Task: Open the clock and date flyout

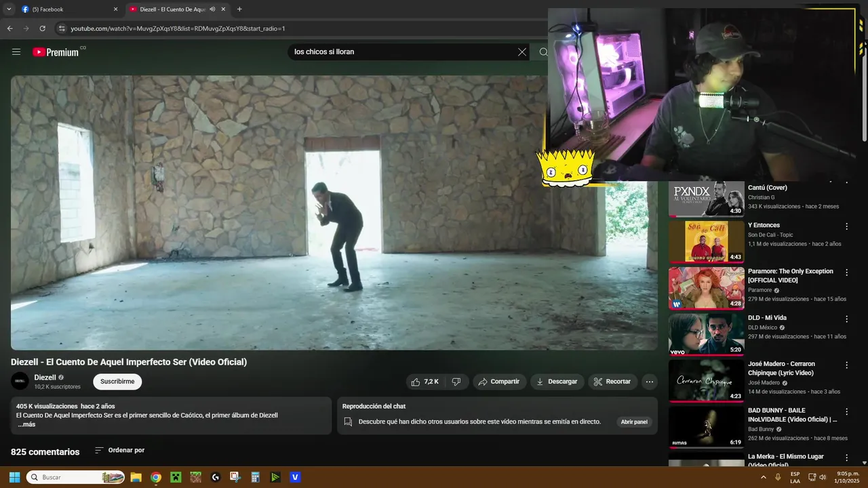Action: (848, 477)
